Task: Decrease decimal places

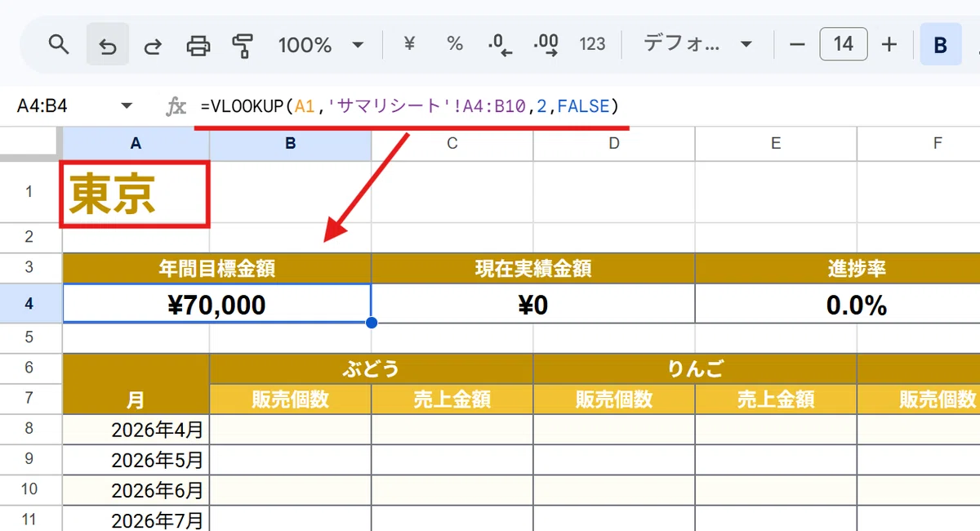Action: pyautogui.click(x=500, y=44)
